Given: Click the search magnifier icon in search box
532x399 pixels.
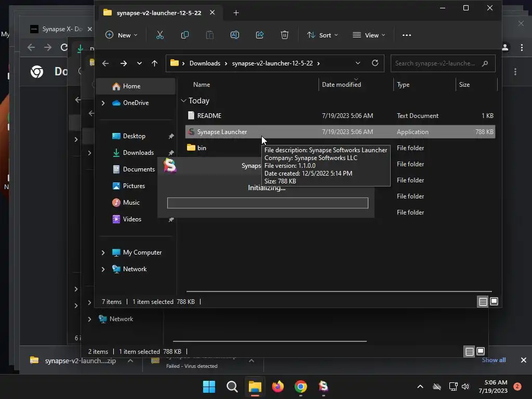Looking at the screenshot, I should point(485,63).
